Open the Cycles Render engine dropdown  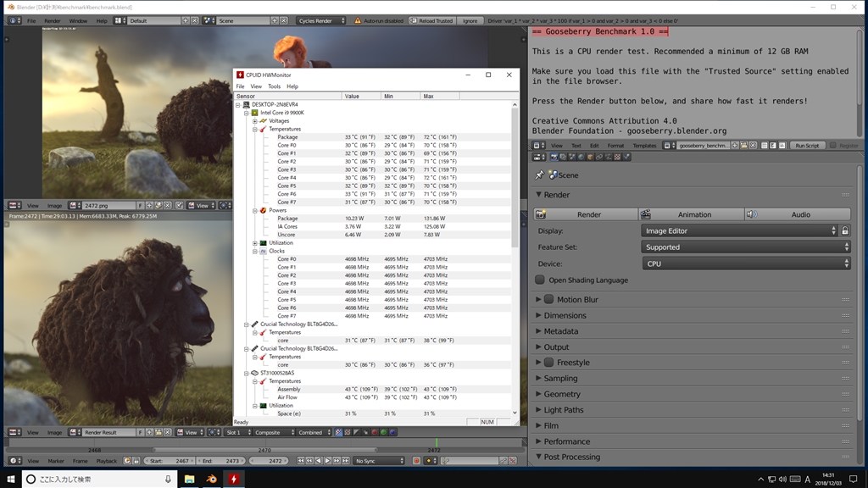tap(321, 20)
